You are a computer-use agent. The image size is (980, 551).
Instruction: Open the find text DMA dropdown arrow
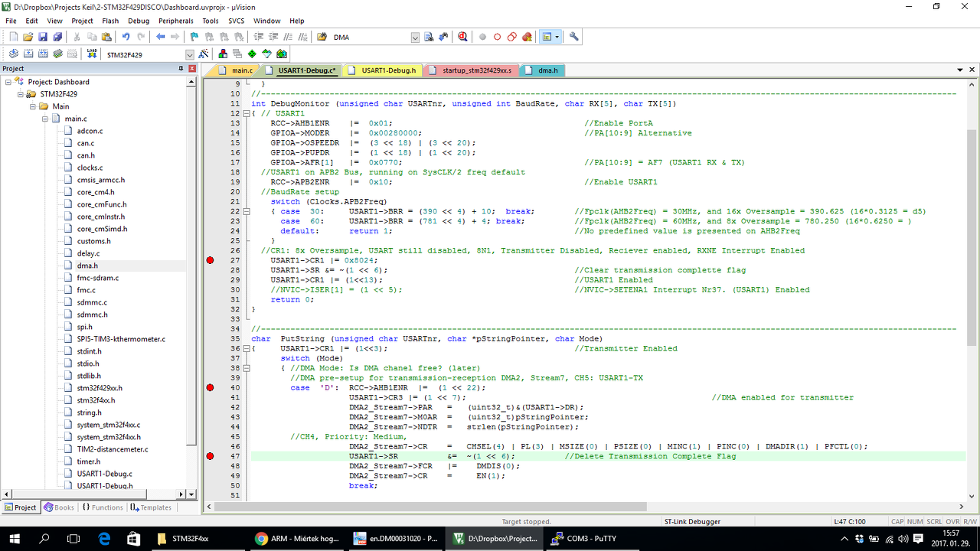tap(415, 37)
